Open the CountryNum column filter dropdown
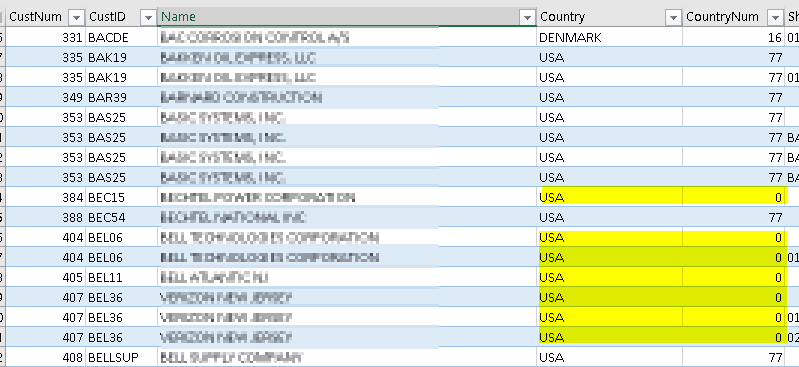The image size is (799, 367). coord(776,18)
